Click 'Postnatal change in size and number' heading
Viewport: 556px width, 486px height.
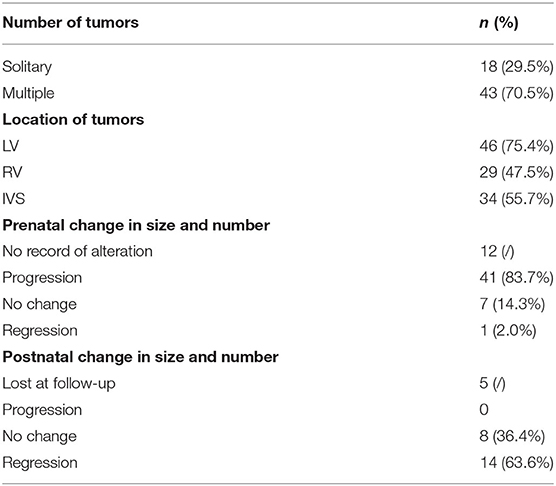click(140, 357)
